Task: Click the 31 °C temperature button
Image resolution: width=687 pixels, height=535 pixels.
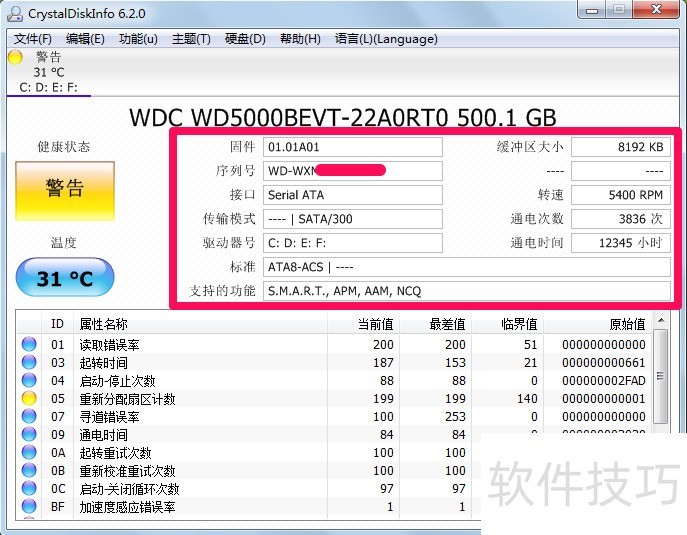Action: [x=65, y=277]
